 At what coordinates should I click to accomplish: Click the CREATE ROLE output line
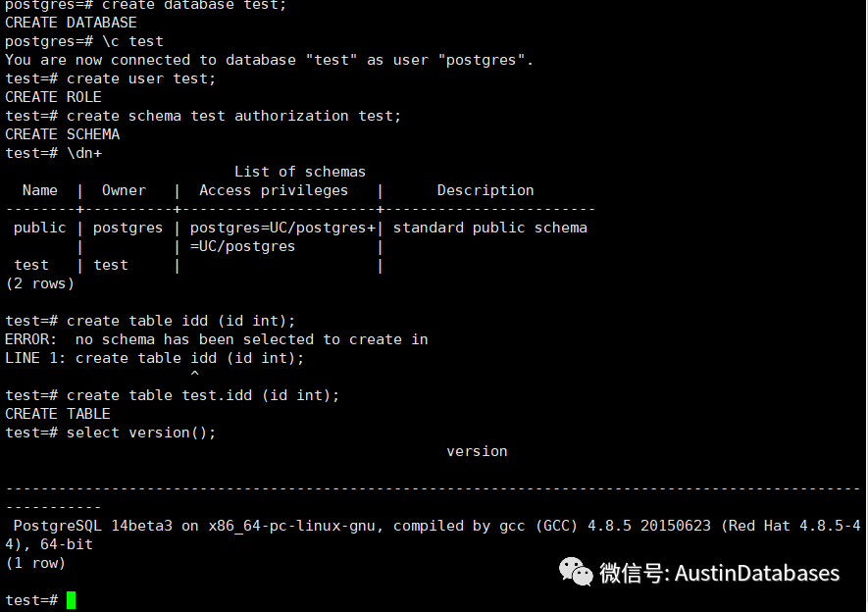click(x=53, y=97)
